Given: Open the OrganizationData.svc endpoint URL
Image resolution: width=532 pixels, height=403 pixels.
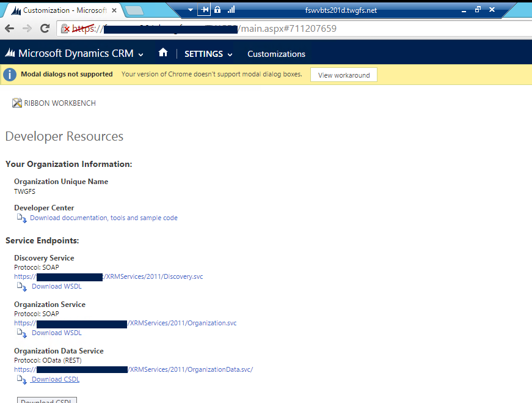Looking at the screenshot, I should tap(134, 370).
